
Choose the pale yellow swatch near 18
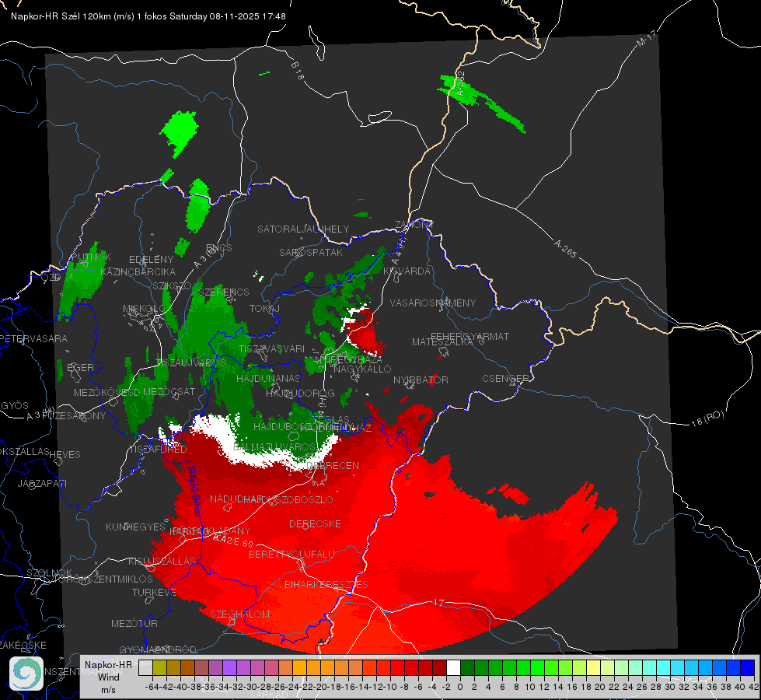coord(593,668)
